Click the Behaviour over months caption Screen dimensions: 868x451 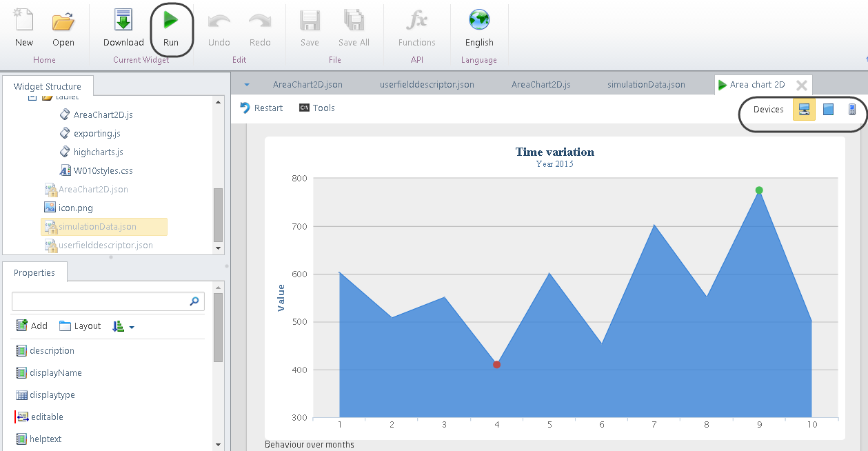point(310,445)
